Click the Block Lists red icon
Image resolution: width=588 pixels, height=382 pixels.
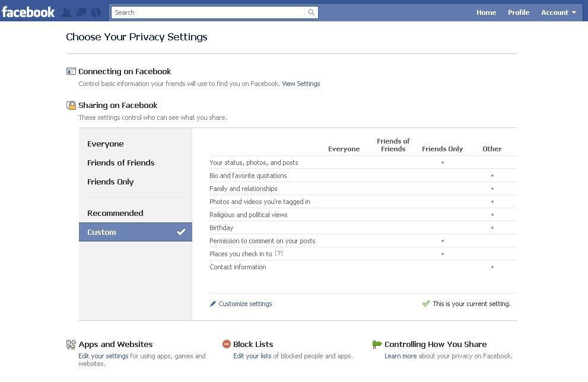pyautogui.click(x=226, y=344)
